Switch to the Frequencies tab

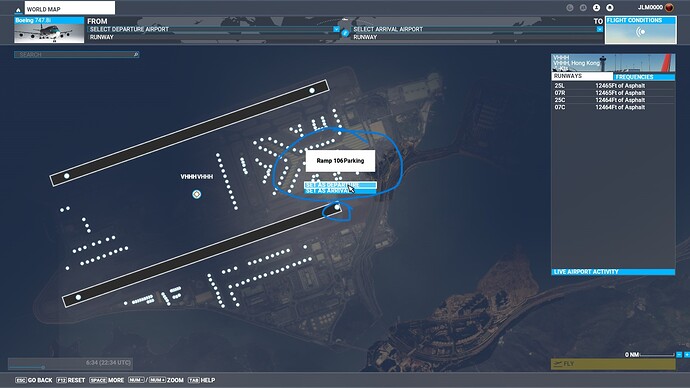pos(644,77)
